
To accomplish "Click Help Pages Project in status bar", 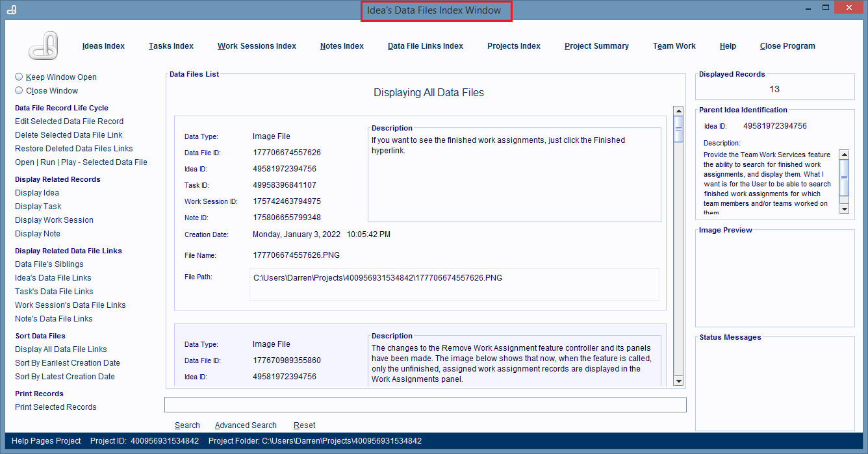I will coord(46,441).
